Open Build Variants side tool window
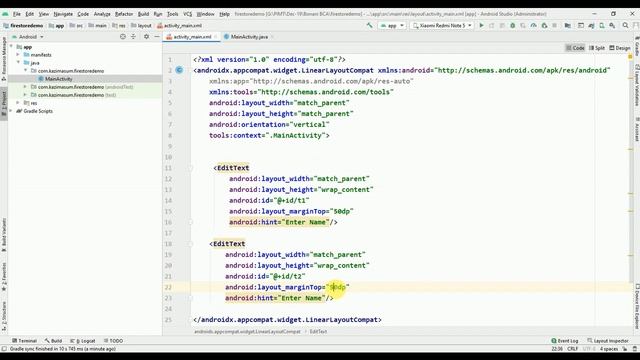This screenshot has height=360, width=640. coord(4,234)
